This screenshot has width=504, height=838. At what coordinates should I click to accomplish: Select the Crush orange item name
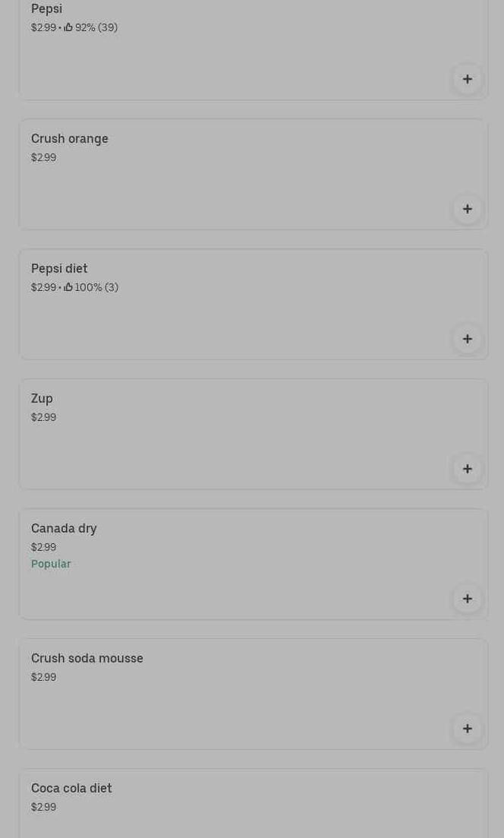(70, 138)
